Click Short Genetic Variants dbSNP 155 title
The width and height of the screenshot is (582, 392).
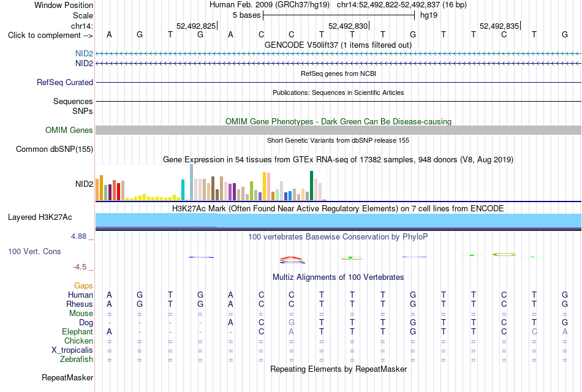pyautogui.click(x=338, y=140)
